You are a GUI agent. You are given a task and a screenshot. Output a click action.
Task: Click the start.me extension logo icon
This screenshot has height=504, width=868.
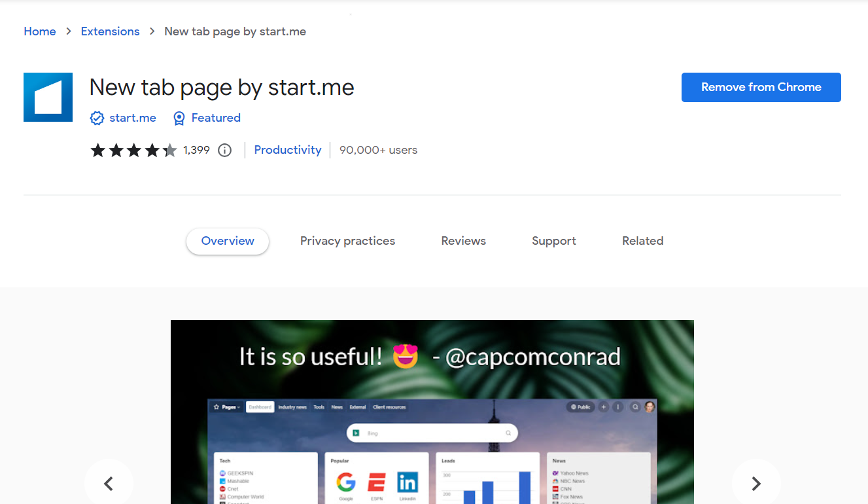pos(48,97)
